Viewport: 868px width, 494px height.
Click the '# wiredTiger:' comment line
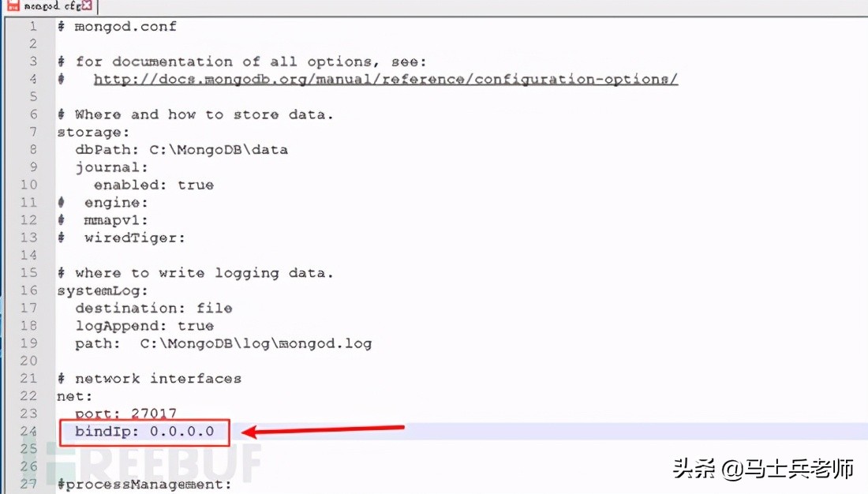tap(122, 238)
